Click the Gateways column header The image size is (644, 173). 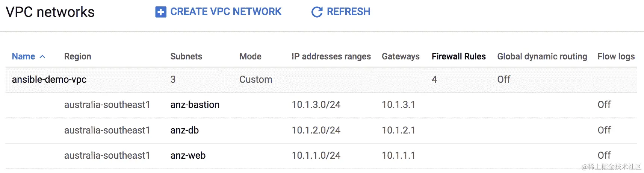[401, 56]
